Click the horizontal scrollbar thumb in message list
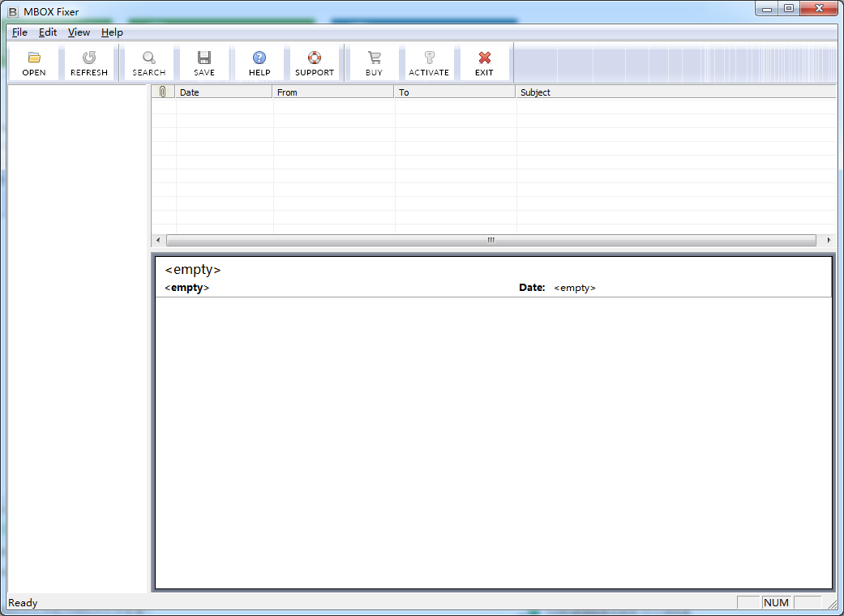Image resolution: width=844 pixels, height=616 pixels. [x=491, y=240]
